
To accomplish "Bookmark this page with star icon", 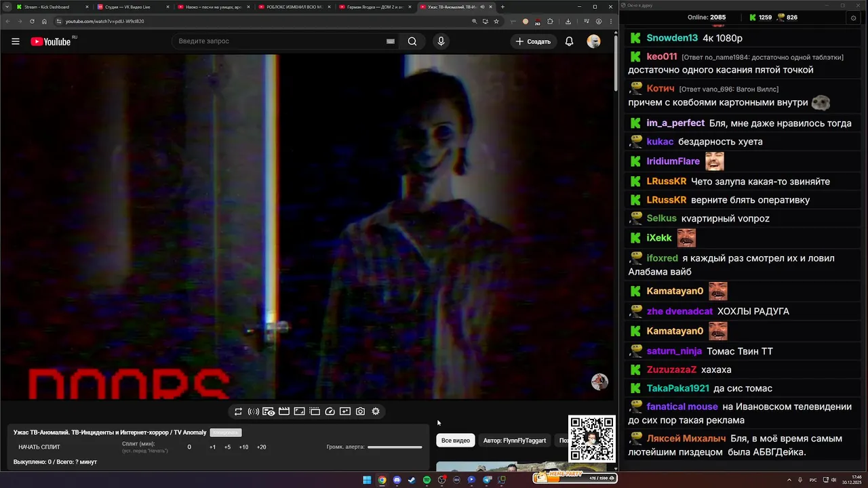I will pyautogui.click(x=496, y=21).
